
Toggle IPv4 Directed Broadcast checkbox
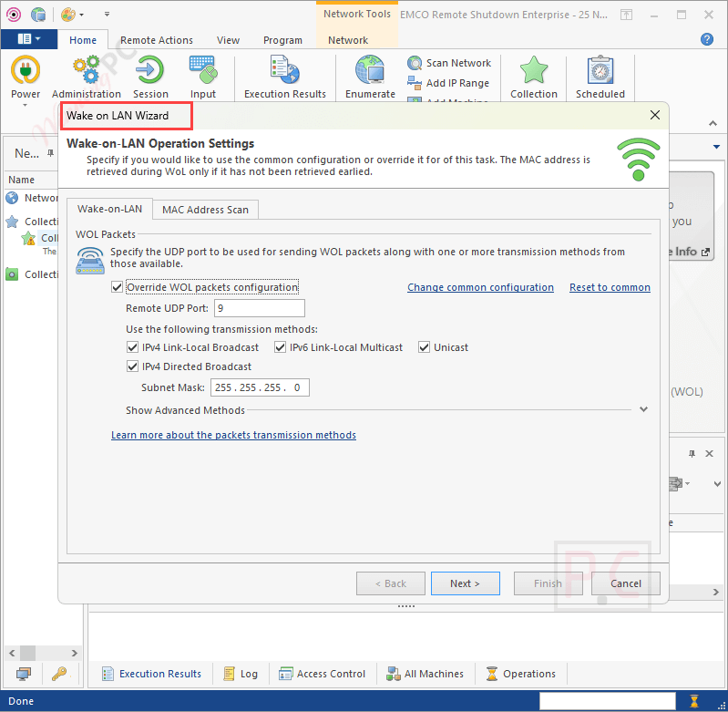point(132,366)
